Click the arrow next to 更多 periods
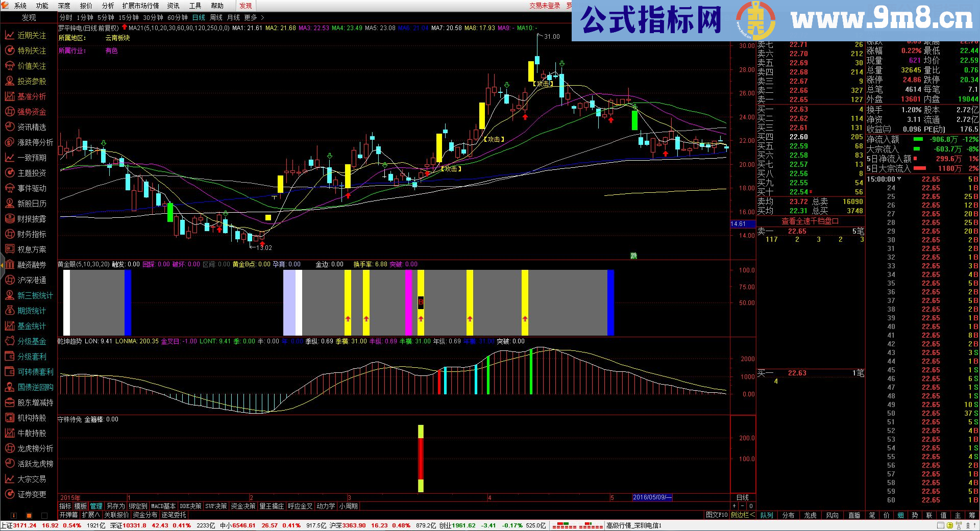Screen dimensions: 980x531 tap(263, 18)
